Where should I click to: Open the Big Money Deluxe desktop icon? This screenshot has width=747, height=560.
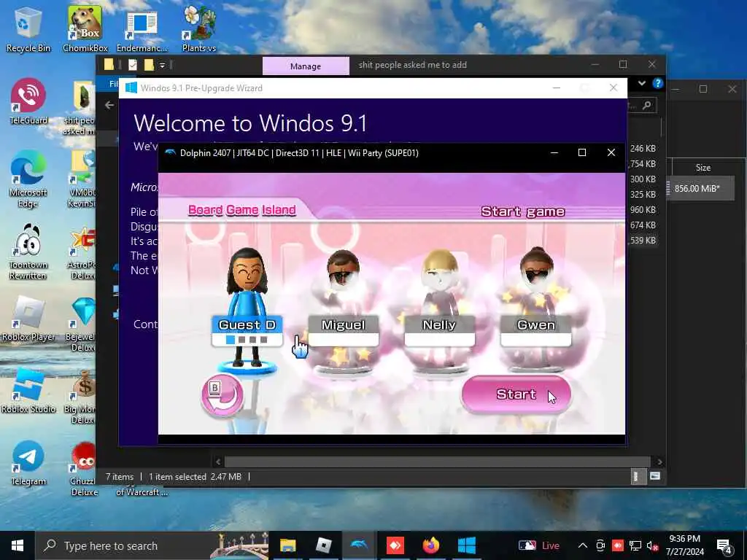(x=82, y=397)
